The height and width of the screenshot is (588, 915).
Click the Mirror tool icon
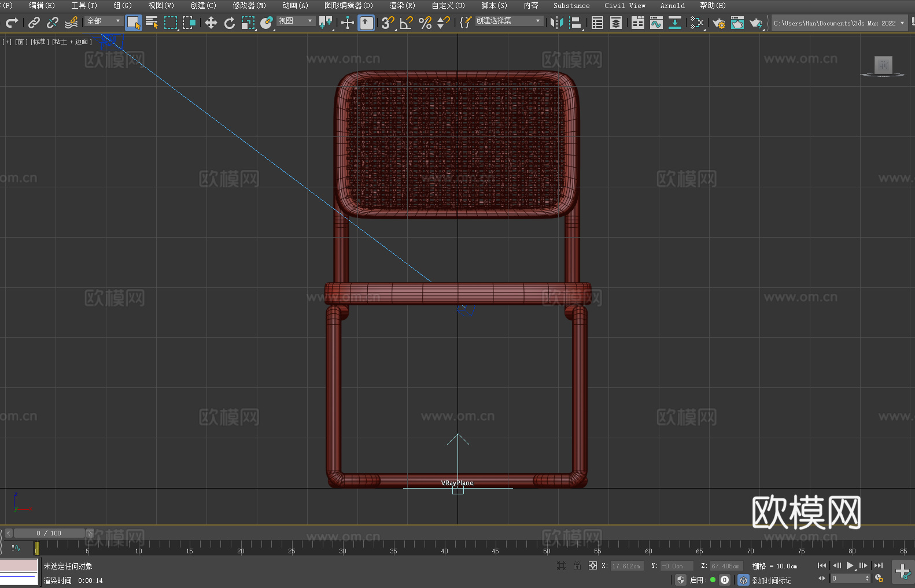[557, 23]
